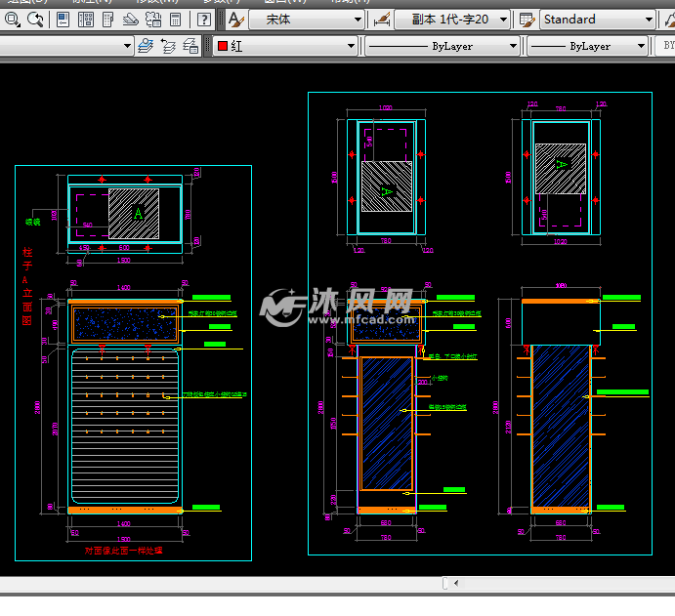Open the Sheet Set Manager icon
Screen dimensions: 675x616
tap(131, 20)
